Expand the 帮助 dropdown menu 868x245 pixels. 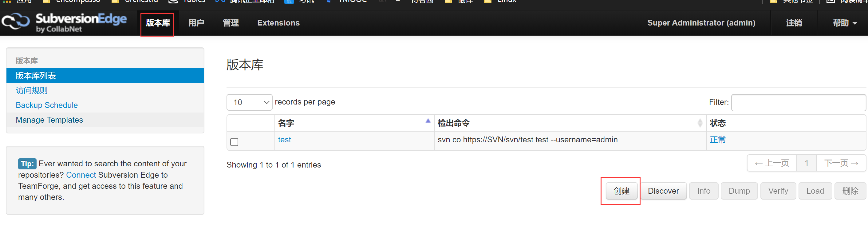pyautogui.click(x=845, y=23)
